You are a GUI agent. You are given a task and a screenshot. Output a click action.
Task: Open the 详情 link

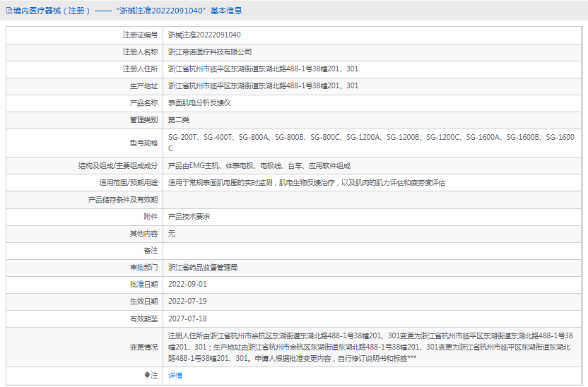pyautogui.click(x=175, y=376)
